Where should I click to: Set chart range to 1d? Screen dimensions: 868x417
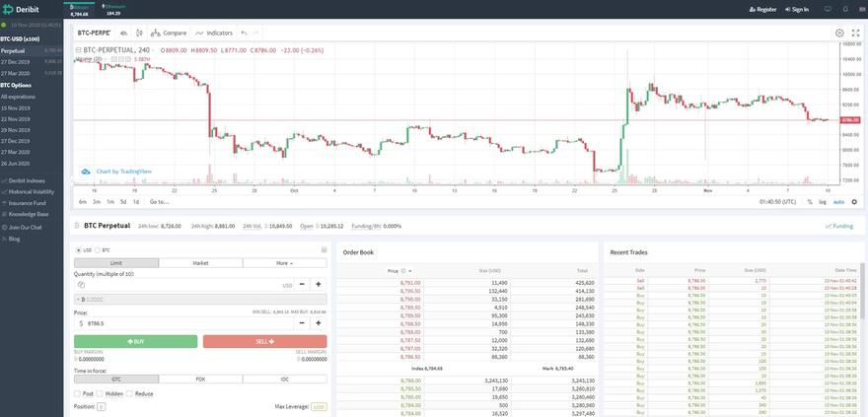(136, 202)
